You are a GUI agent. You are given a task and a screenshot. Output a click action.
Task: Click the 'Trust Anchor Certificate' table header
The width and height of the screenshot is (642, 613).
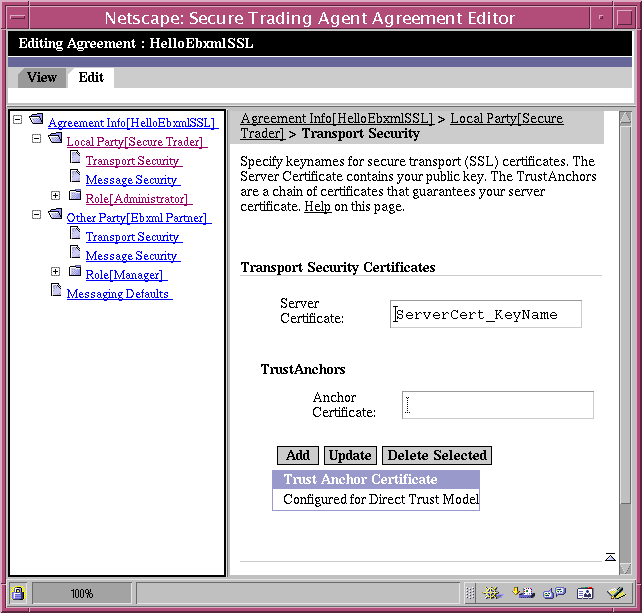coord(376,479)
